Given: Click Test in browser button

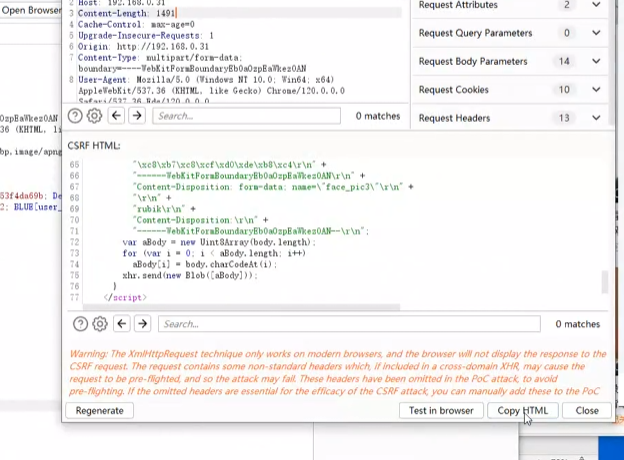Looking at the screenshot, I should click(441, 411).
